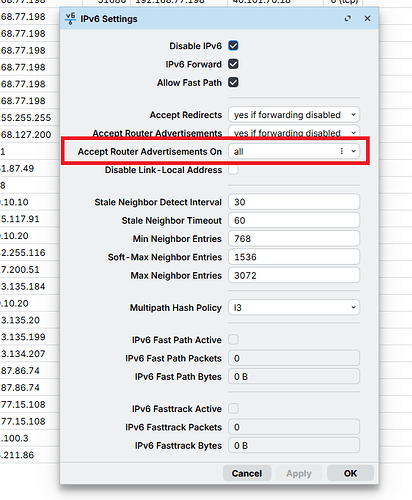Toggle the IPv6 Forward checkbox
Image resolution: width=412 pixels, height=500 pixels.
pos(233,64)
